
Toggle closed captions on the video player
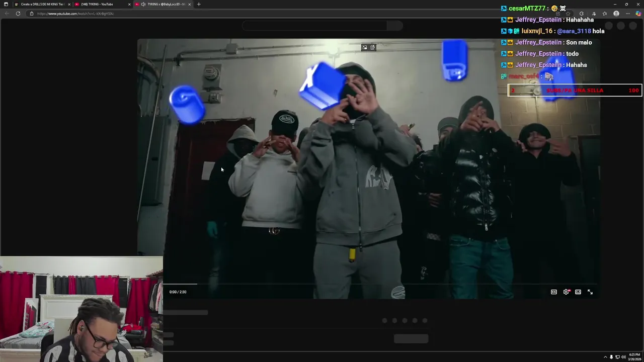coord(554,292)
